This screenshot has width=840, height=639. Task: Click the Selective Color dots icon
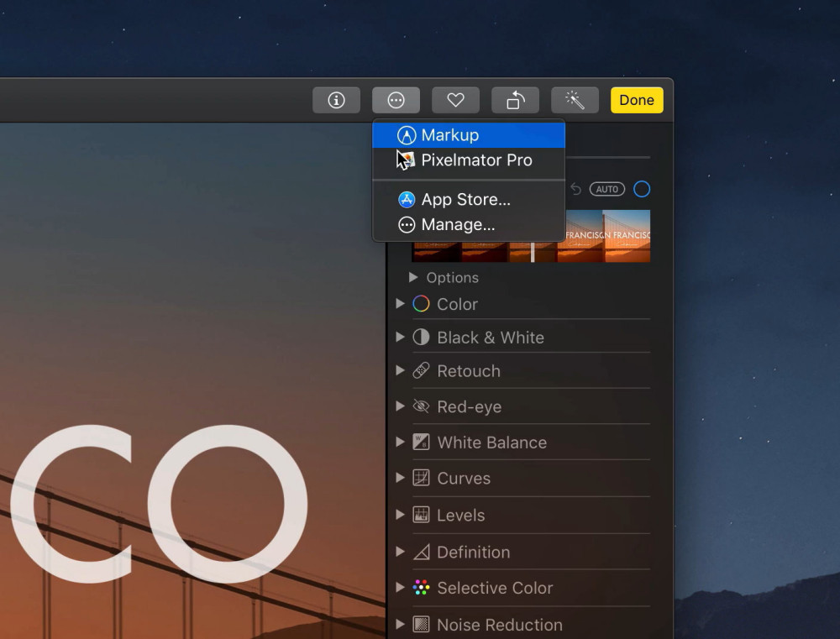[x=421, y=588]
